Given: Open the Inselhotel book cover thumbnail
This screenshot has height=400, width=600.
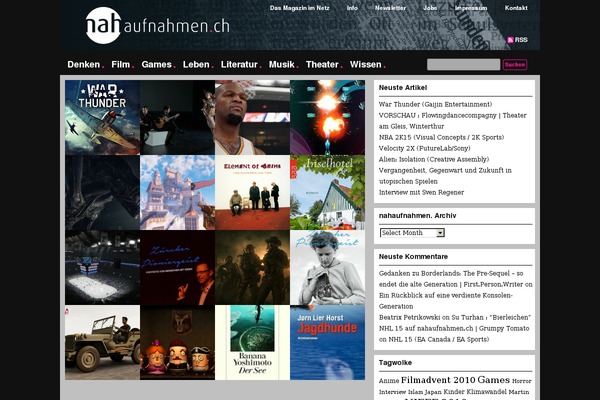Looking at the screenshot, I should (x=328, y=193).
